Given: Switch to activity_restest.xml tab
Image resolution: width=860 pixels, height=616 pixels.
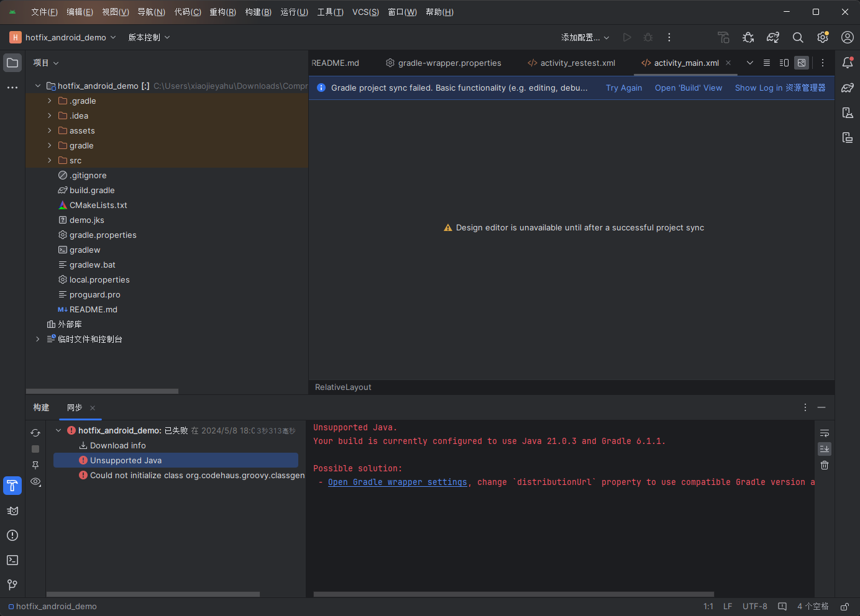Looking at the screenshot, I should [572, 63].
